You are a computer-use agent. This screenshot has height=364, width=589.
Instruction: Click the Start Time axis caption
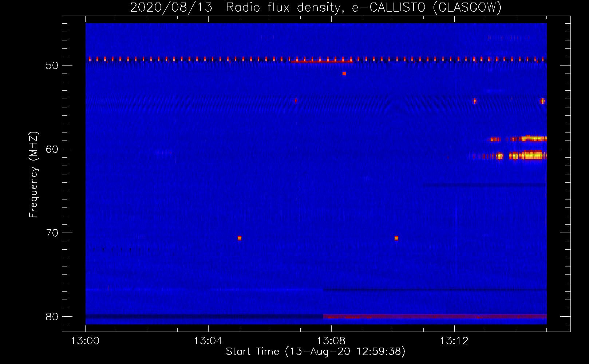[x=316, y=352]
